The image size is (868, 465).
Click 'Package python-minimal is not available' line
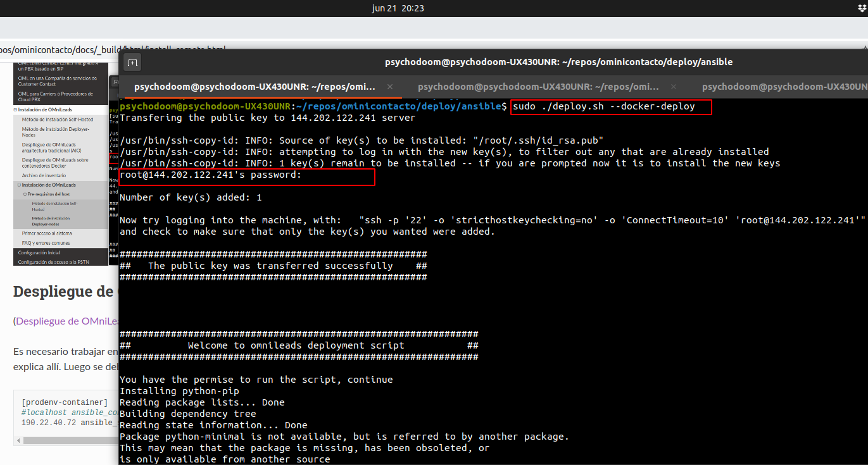[344, 437]
